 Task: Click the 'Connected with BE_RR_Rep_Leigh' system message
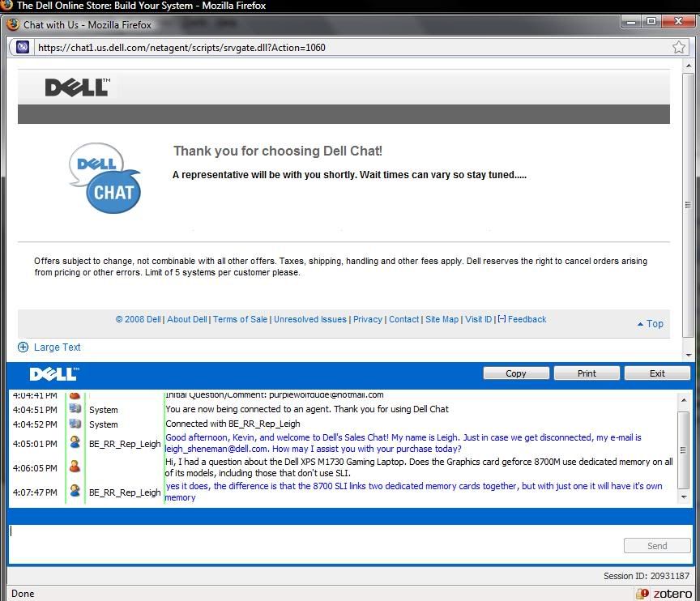pos(233,424)
